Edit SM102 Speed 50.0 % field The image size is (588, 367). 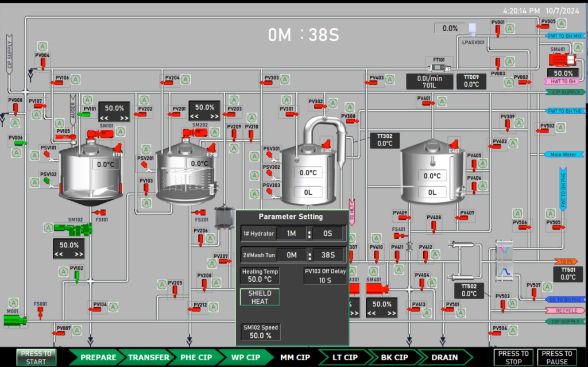coord(260,332)
